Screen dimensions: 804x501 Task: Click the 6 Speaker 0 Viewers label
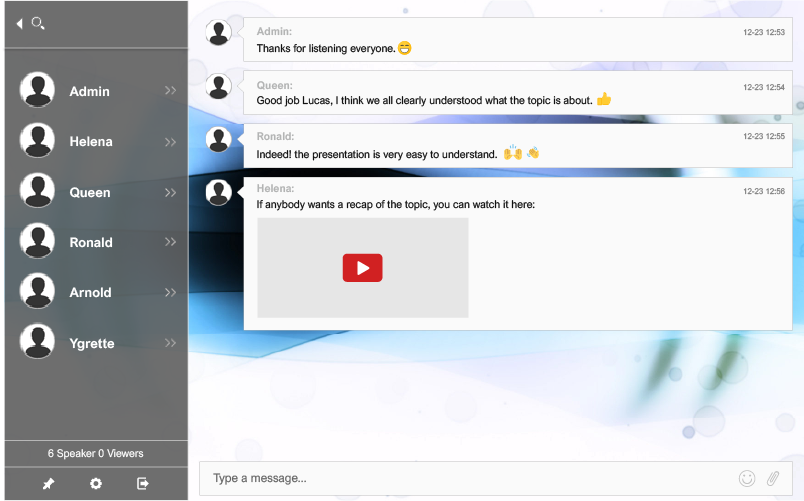(x=96, y=453)
